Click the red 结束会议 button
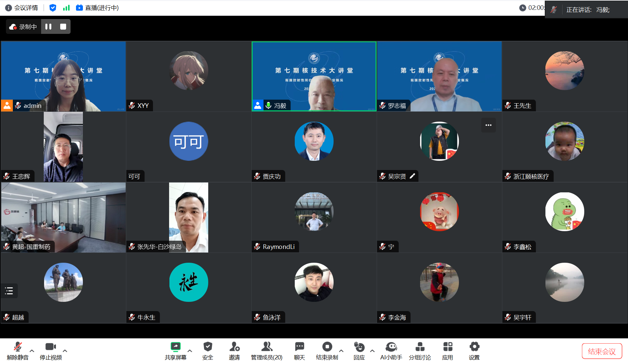Screen dimensions: 628x364 coord(602,351)
